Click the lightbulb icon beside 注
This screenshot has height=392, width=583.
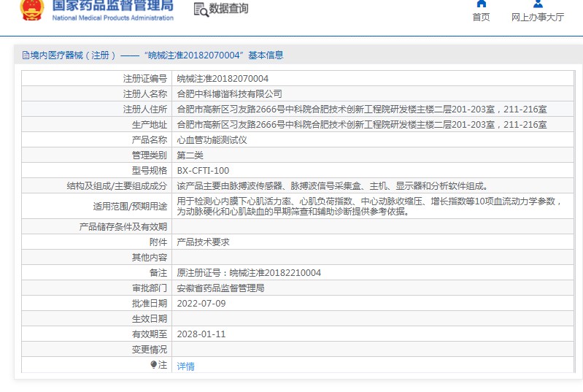pos(153,364)
